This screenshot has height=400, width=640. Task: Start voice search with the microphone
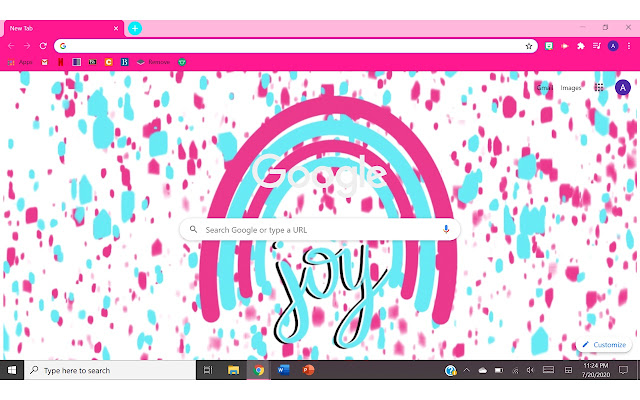coord(446,229)
